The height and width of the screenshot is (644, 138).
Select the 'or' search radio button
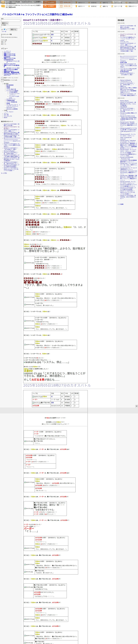8,29
